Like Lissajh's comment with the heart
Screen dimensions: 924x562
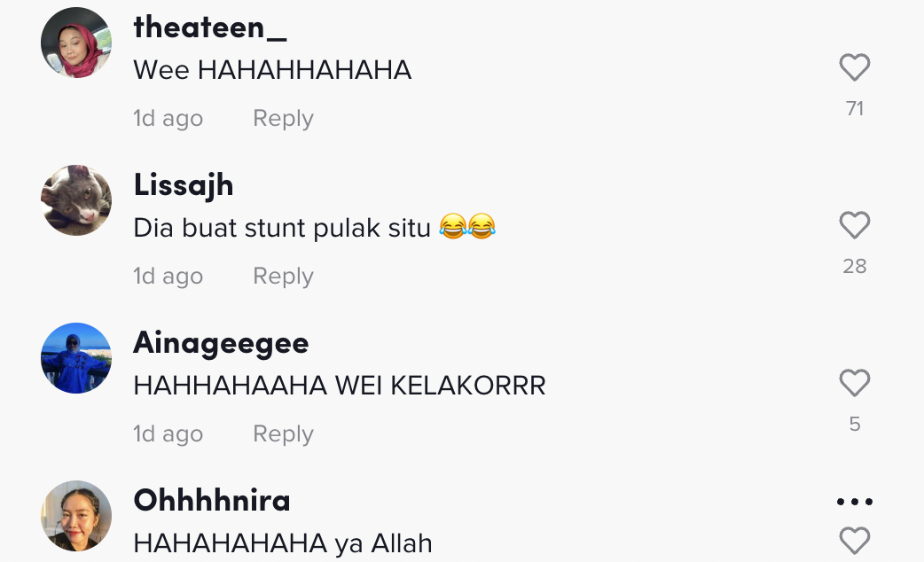pyautogui.click(x=855, y=225)
